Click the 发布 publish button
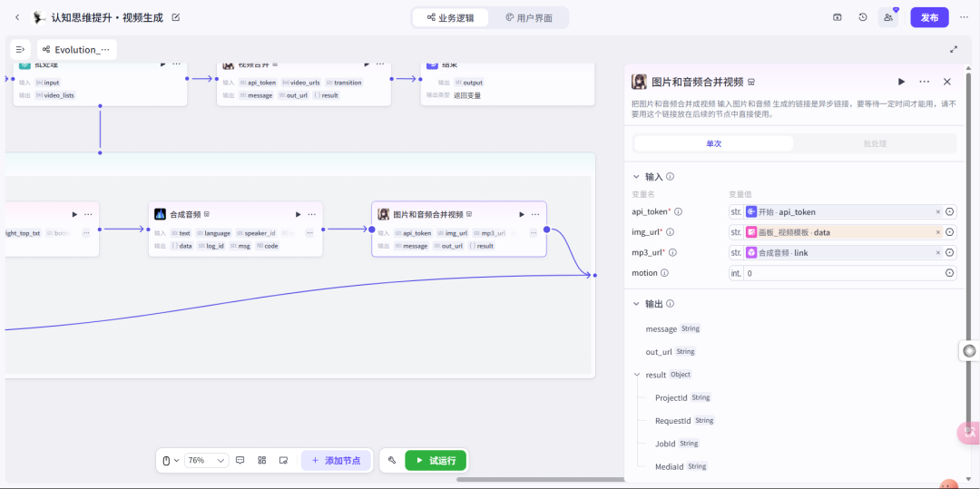Viewport: 980px width, 489px height. pos(929,17)
